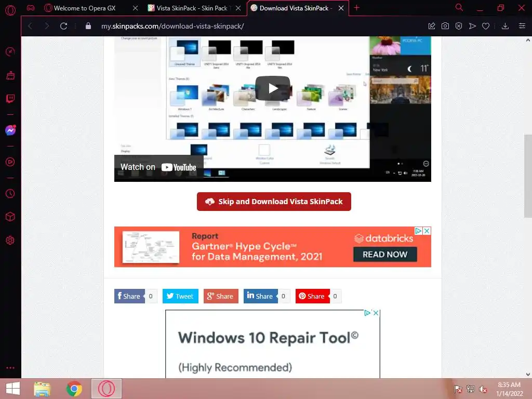Click scrollbar up arrow
Viewport: 532px width, 399px height.
point(528,40)
